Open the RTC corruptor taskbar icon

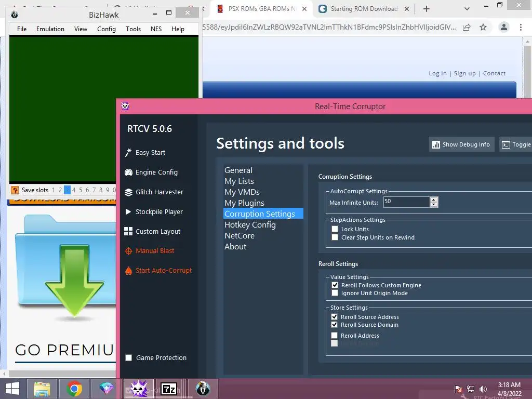(139, 389)
